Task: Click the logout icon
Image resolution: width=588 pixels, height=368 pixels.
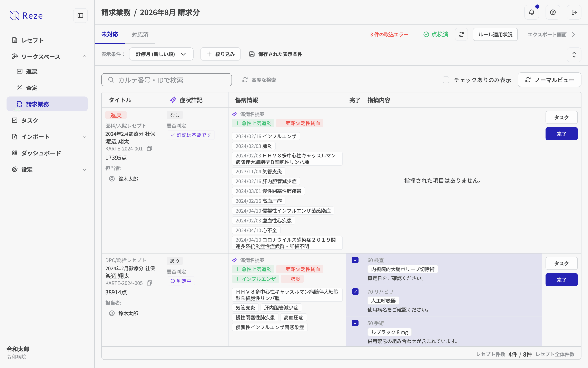Action: [574, 12]
